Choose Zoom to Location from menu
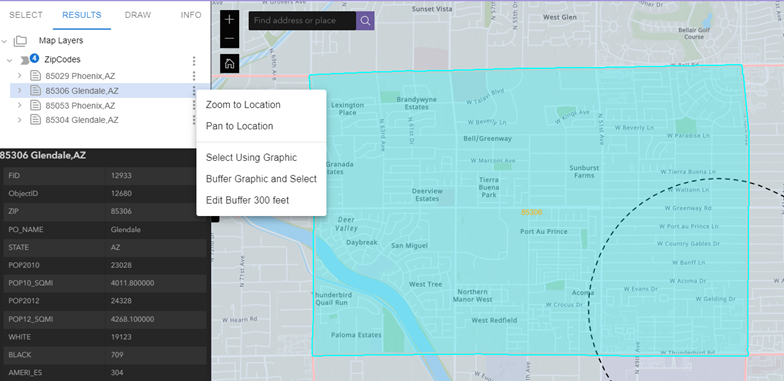 (x=243, y=104)
